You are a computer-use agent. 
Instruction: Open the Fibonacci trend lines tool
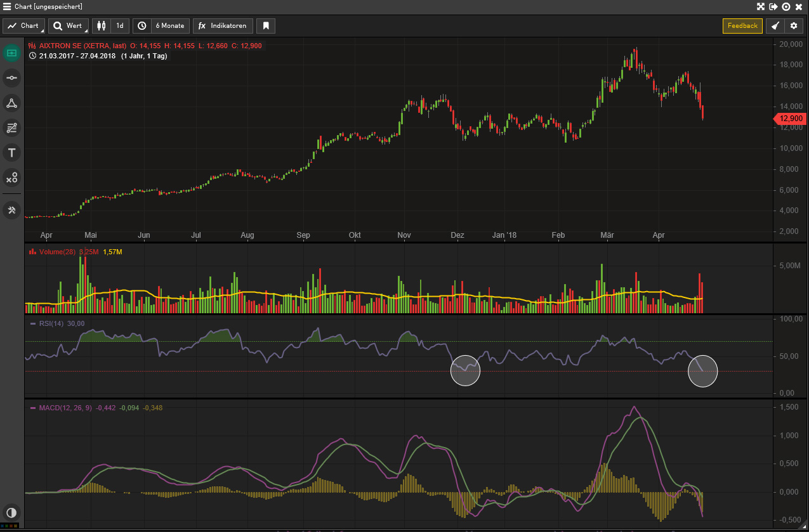[x=11, y=127]
